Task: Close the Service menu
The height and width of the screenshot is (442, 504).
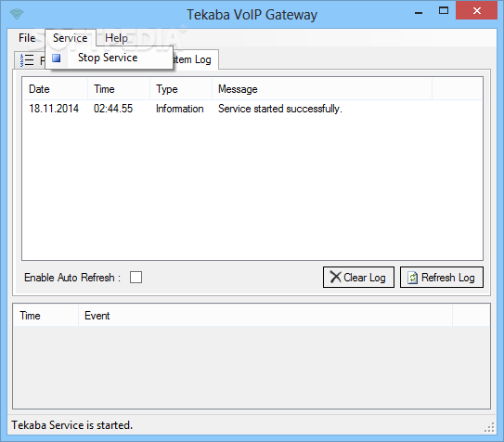Action: [70, 38]
